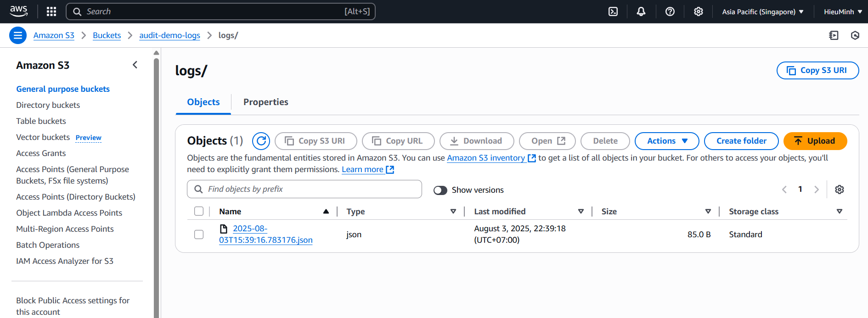868x318 pixels.
Task: Open Object Lambda Access Points
Action: point(69,213)
